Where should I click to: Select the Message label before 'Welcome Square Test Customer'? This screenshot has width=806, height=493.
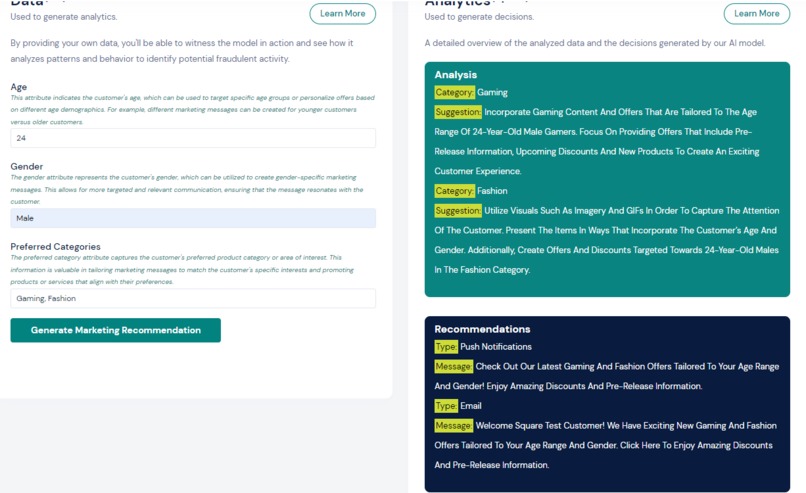453,426
